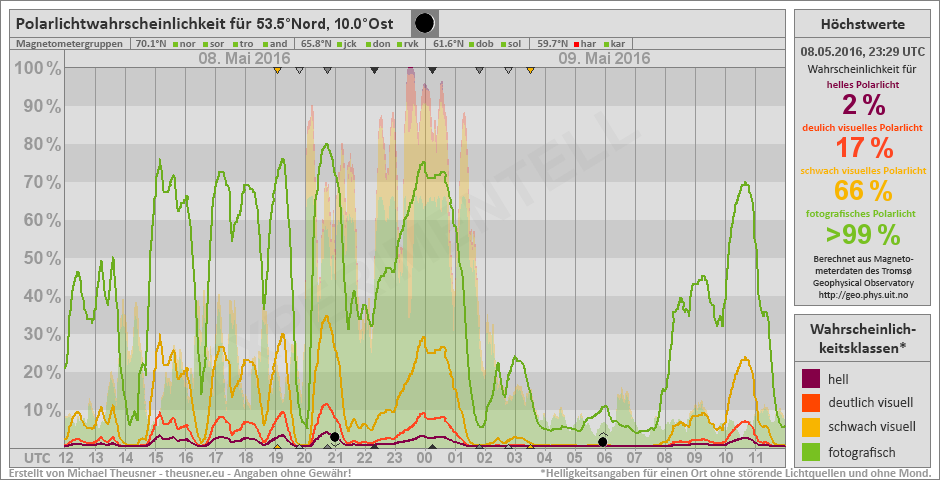Click the black moon dot at 06 UTC
This screenshot has width=940, height=480.
(x=602, y=441)
